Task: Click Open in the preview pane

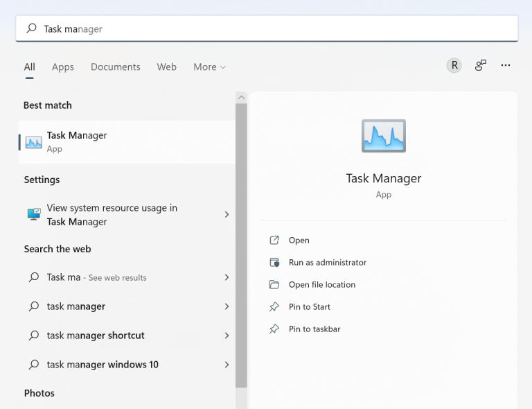Action: pos(299,241)
